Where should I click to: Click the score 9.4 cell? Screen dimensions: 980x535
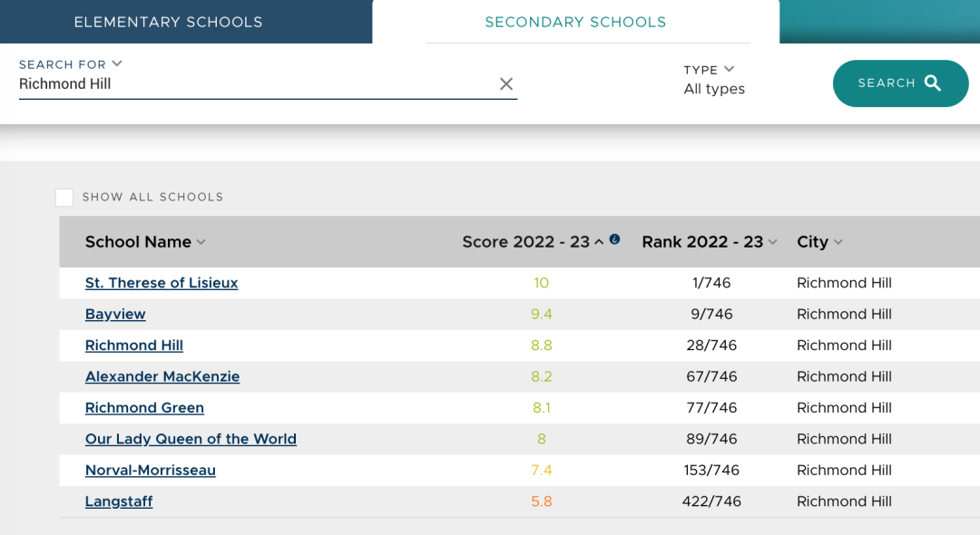541,314
